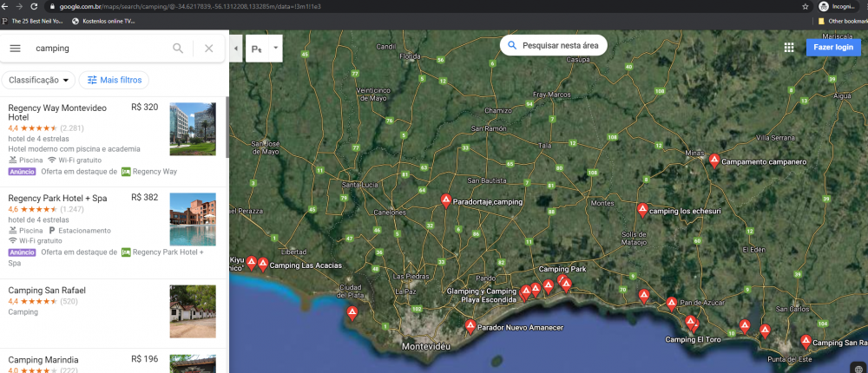
Task: Open the Camping San Rafael listing
Action: (47, 290)
